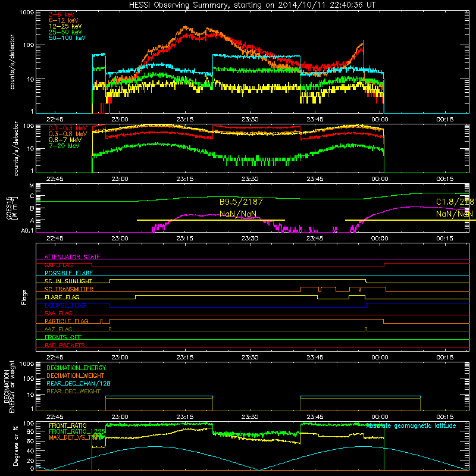
Task: Select the ECLIPSE_FLAG label
Action: tap(65, 305)
